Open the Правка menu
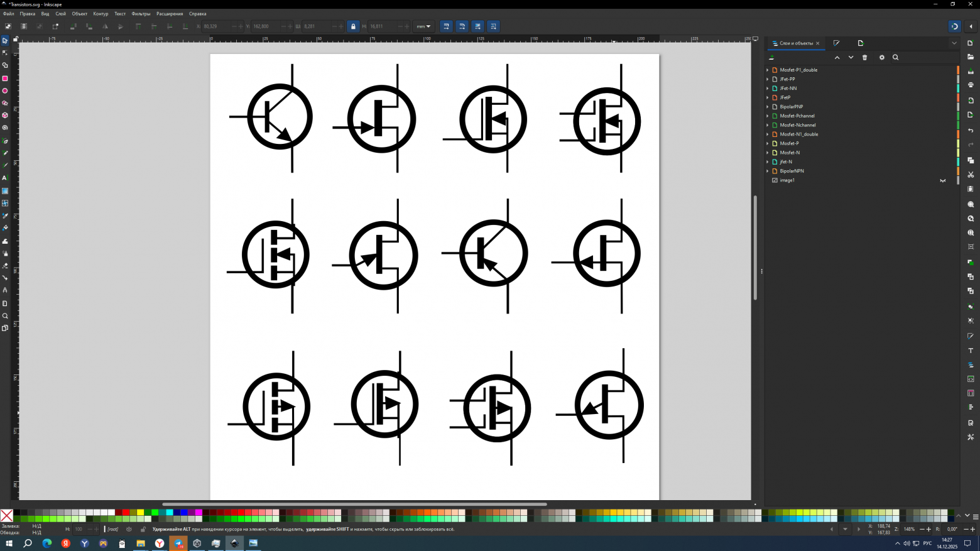980x551 pixels. (x=28, y=14)
